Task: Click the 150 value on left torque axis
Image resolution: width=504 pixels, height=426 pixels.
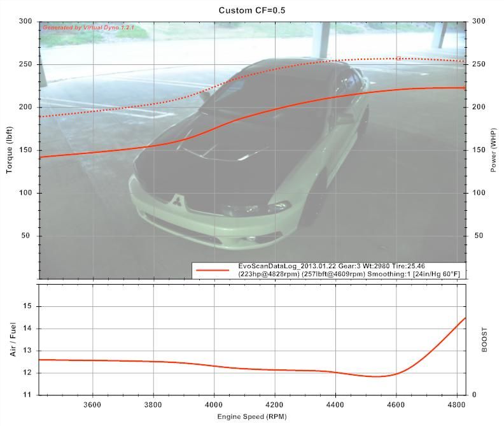Action: pyautogui.click(x=25, y=150)
